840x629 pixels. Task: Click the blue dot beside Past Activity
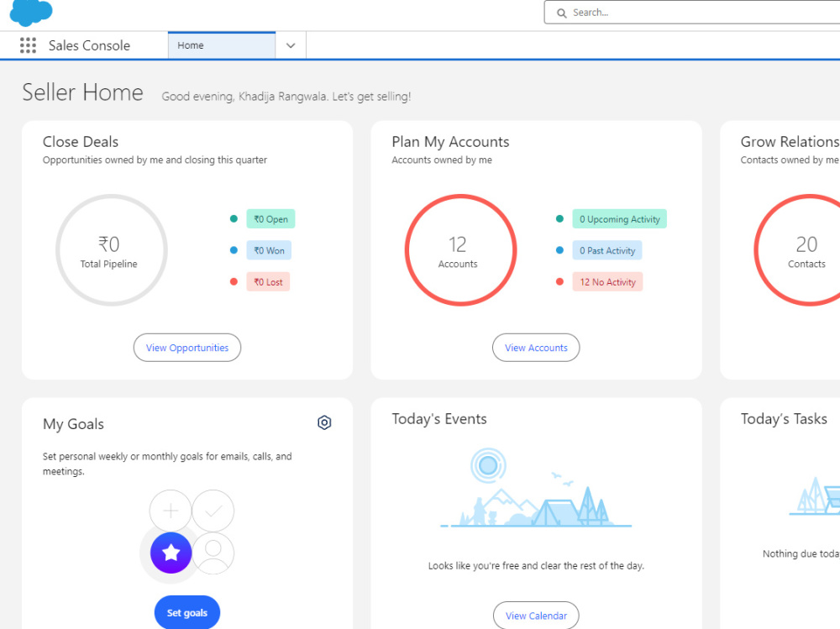click(559, 250)
